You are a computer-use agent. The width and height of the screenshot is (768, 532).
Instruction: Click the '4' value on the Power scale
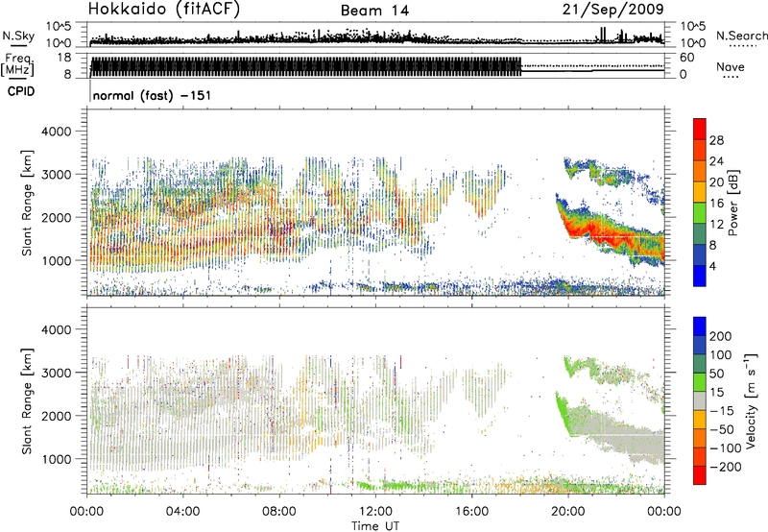(712, 267)
